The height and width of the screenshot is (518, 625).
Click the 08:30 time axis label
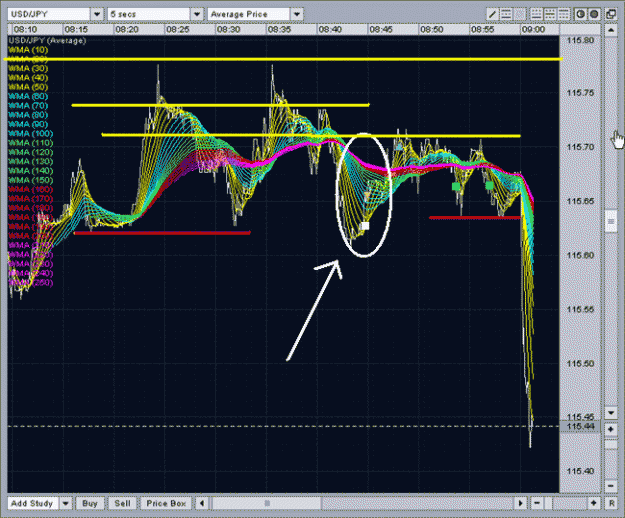click(x=229, y=29)
